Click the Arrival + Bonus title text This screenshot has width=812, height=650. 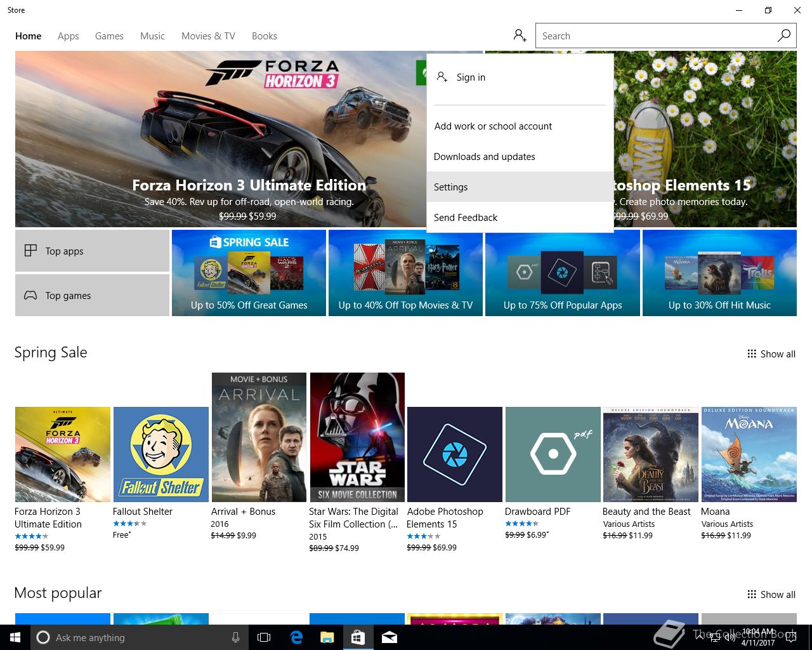(x=243, y=511)
